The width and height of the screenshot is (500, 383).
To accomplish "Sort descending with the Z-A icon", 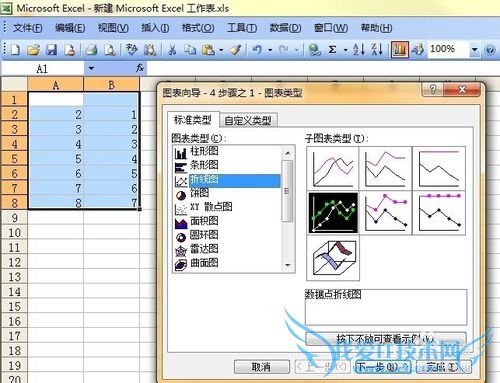I will 377,50.
